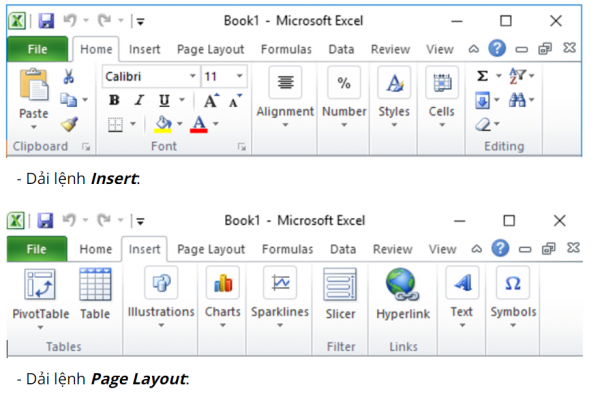Open Review tab in bottom Excel window
600x398 pixels.
[x=393, y=249]
